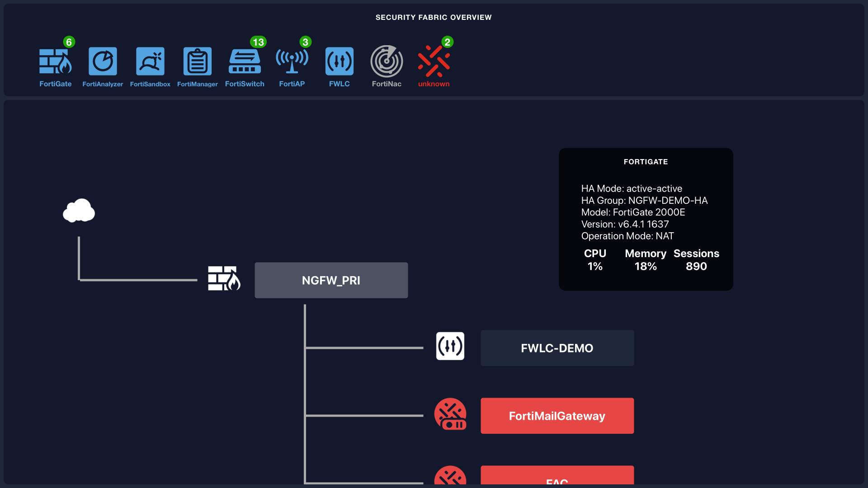Open the FortiSandbox device icon
This screenshot has width=868, height=488.
(x=150, y=61)
